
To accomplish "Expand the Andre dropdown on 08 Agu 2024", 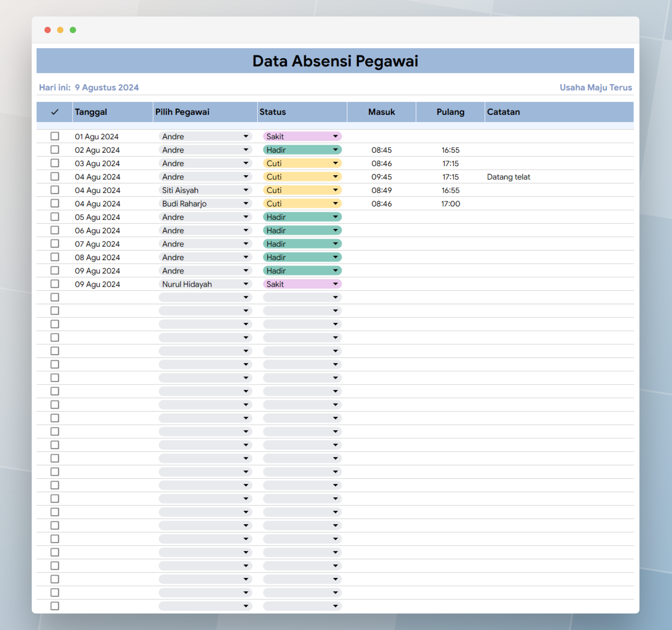I will tap(205, 257).
